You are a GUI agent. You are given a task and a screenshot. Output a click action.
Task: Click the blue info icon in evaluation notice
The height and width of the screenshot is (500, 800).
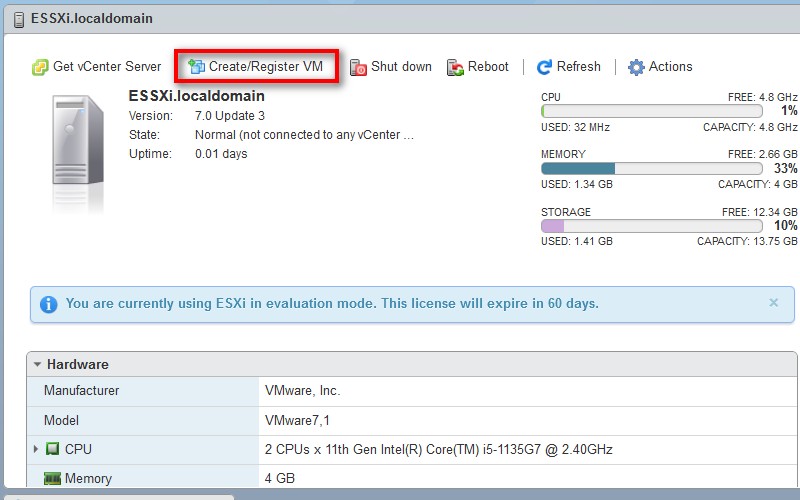[48, 304]
